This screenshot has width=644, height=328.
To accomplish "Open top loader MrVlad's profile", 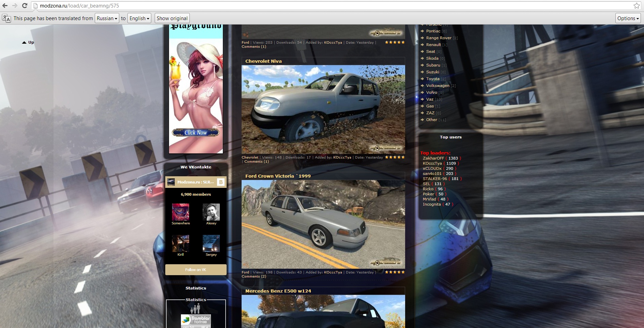I will (429, 199).
